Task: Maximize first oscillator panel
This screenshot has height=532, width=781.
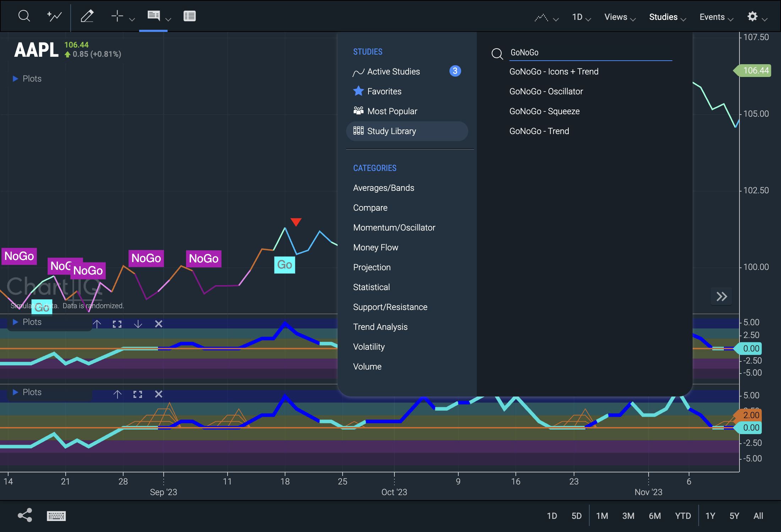Action: click(x=117, y=324)
